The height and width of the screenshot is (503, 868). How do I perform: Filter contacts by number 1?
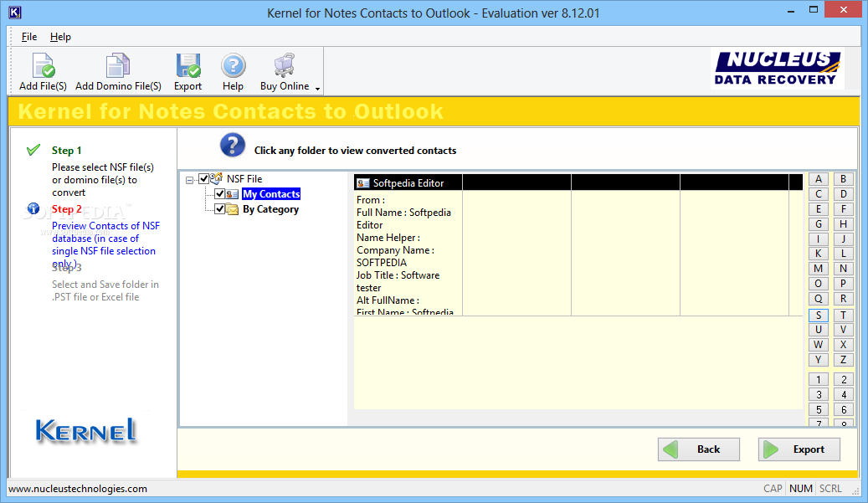[x=818, y=380]
